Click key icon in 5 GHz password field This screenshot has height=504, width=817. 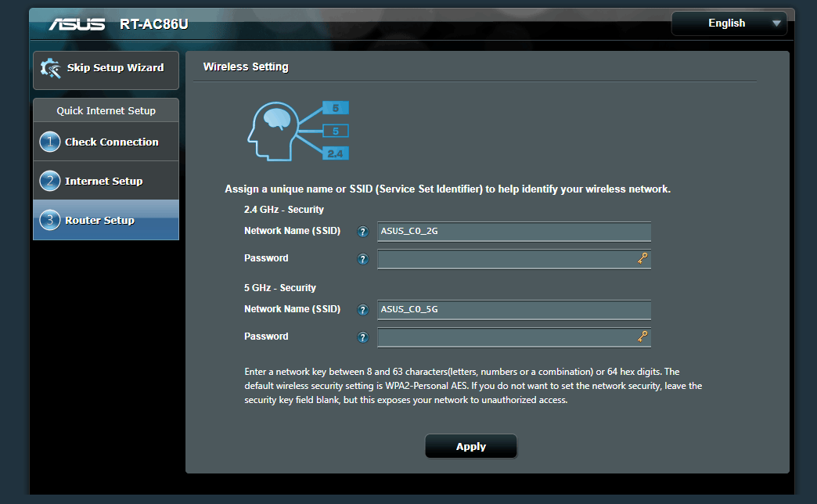click(x=642, y=337)
